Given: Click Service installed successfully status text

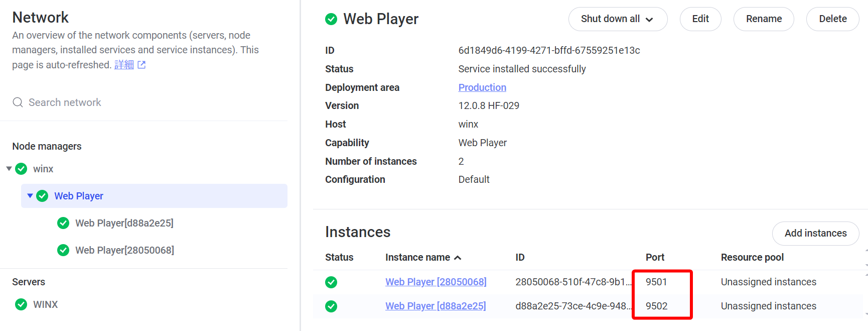Looking at the screenshot, I should pos(522,69).
